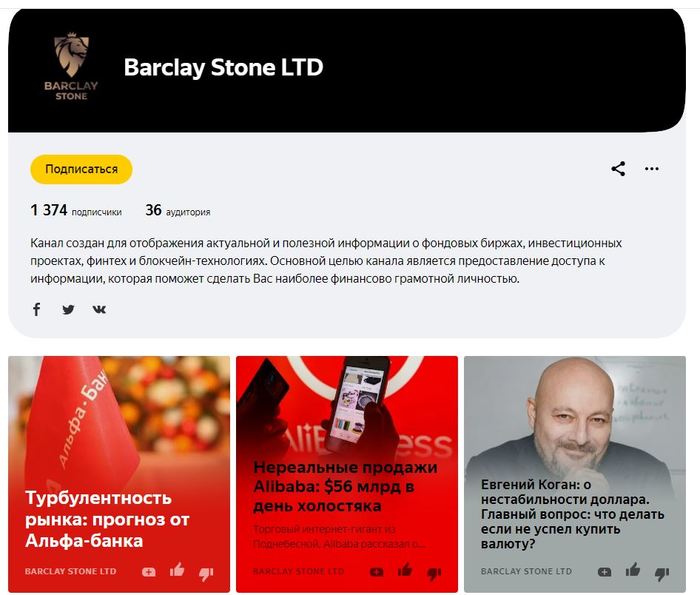
Task: Open the channel's VK icon
Action: click(99, 309)
